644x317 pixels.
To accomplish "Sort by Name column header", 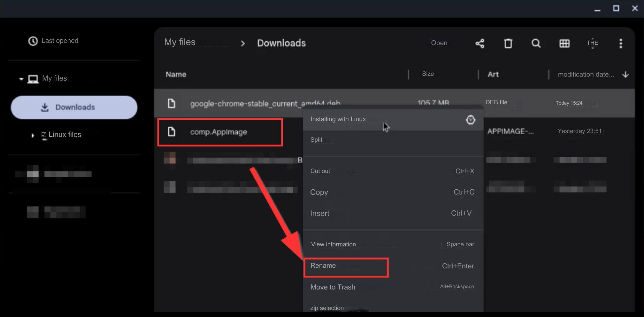I will point(176,74).
